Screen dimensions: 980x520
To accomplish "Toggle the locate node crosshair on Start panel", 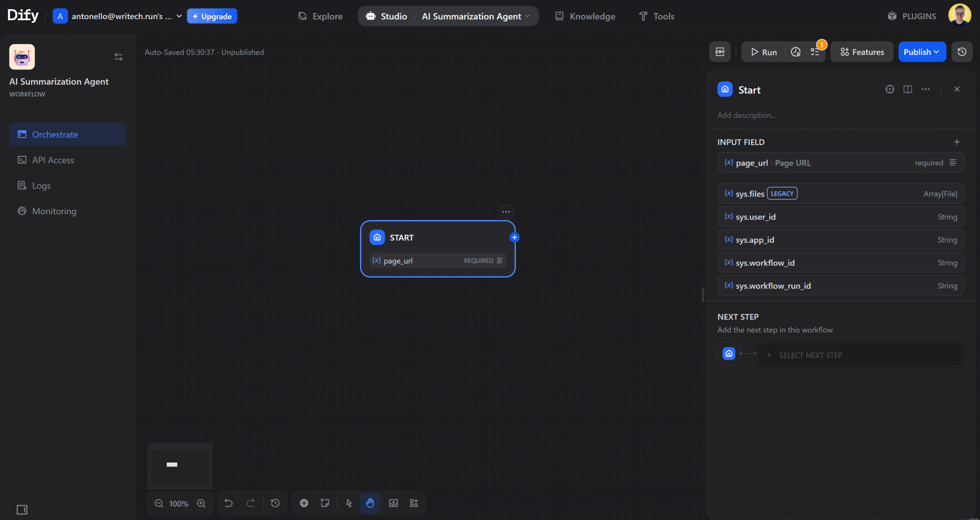I will click(x=890, y=89).
